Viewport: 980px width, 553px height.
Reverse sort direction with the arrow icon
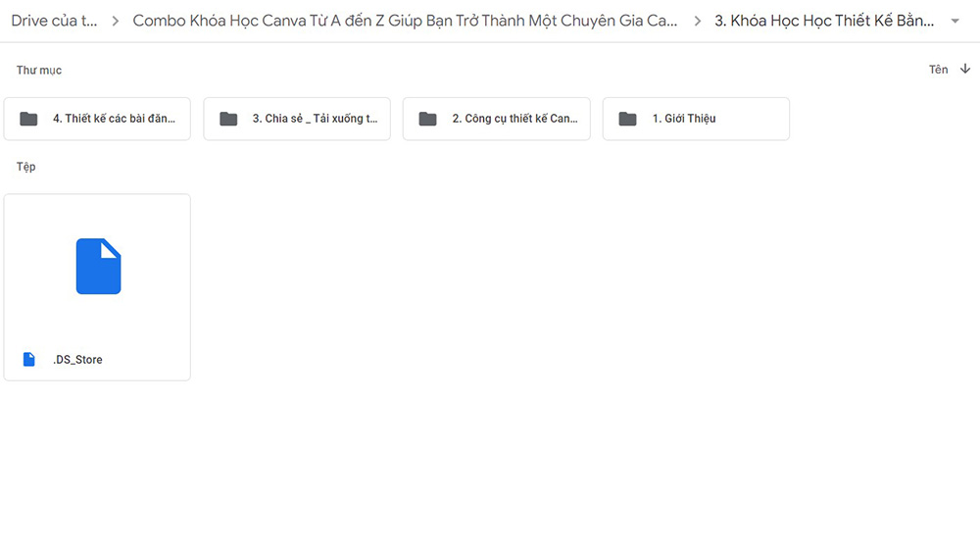[x=965, y=69]
